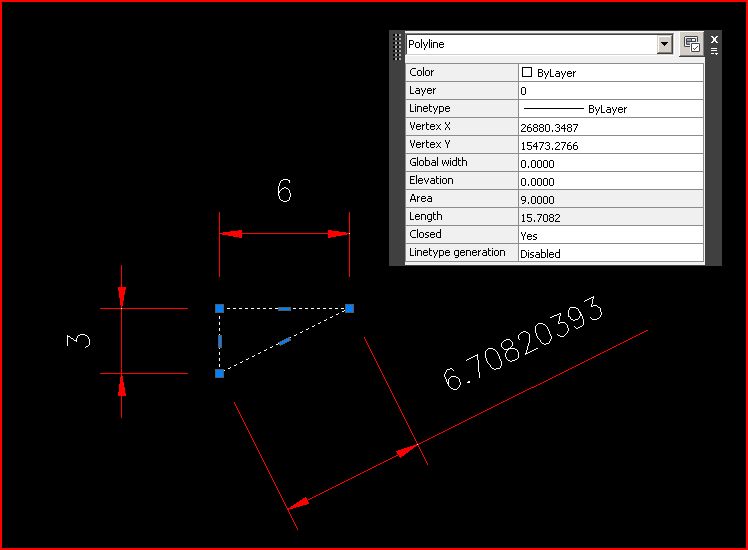This screenshot has width=748, height=550.
Task: Click the Vertex X value 26880.3487
Action: click(x=611, y=127)
